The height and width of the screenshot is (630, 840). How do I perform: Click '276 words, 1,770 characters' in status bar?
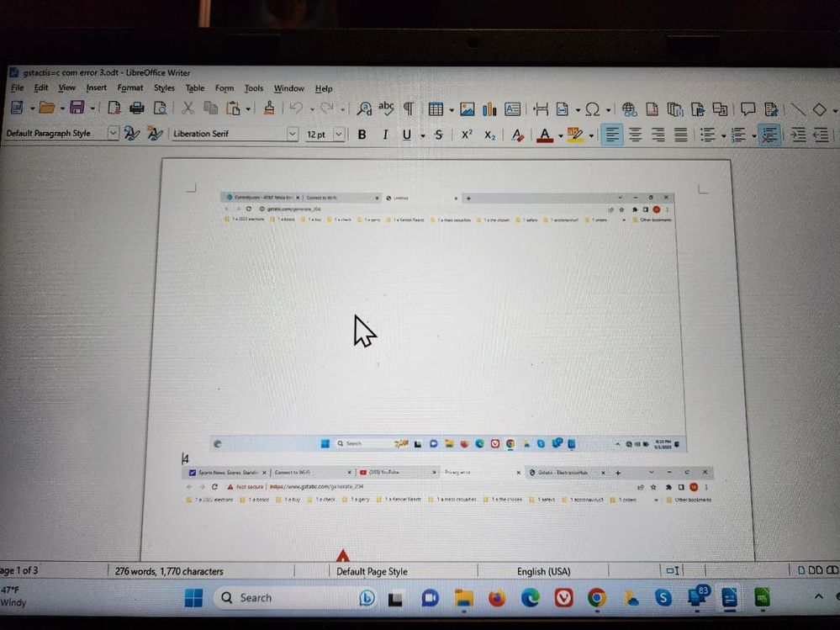[169, 571]
